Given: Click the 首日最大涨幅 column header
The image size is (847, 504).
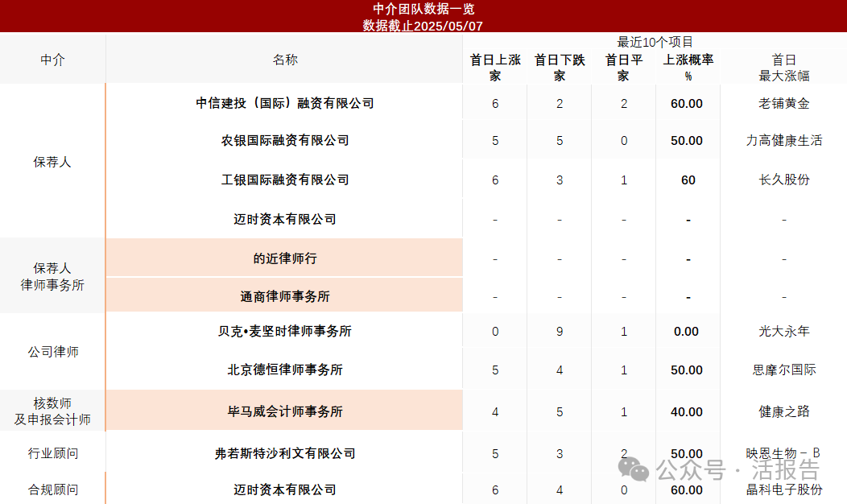Looking at the screenshot, I should (x=784, y=68).
